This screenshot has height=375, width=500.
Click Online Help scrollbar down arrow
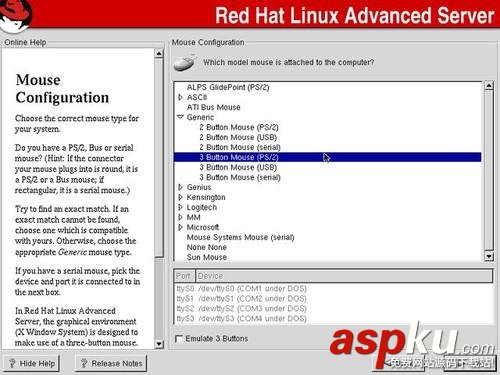159,344
